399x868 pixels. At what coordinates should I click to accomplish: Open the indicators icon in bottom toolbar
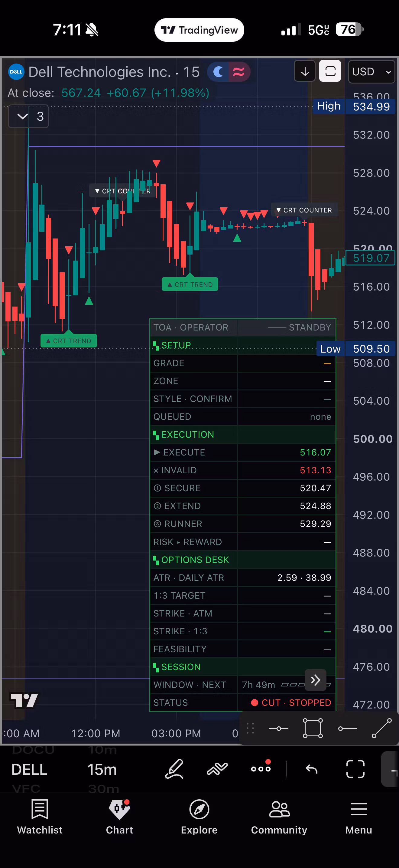click(x=217, y=769)
